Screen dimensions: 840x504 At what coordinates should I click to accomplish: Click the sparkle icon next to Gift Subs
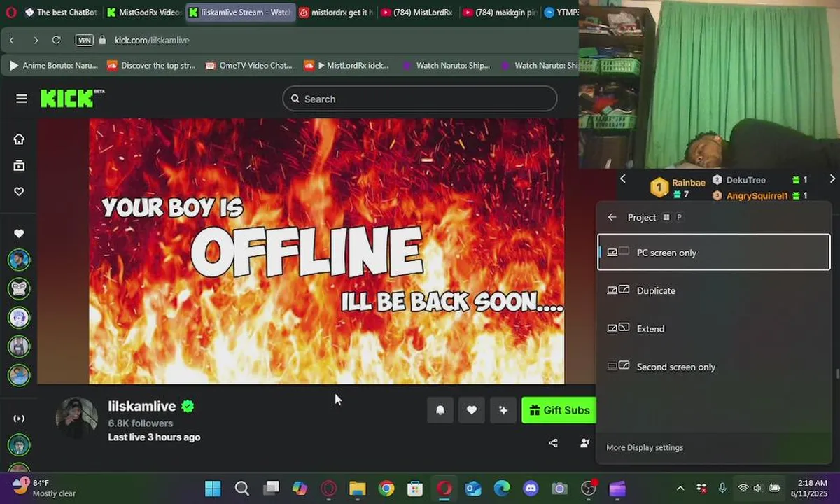pyautogui.click(x=503, y=410)
